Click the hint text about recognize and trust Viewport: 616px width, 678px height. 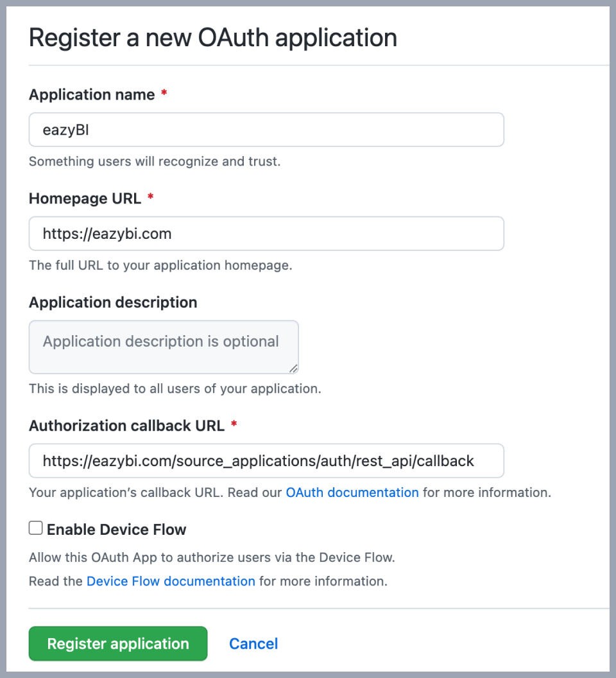pos(155,161)
